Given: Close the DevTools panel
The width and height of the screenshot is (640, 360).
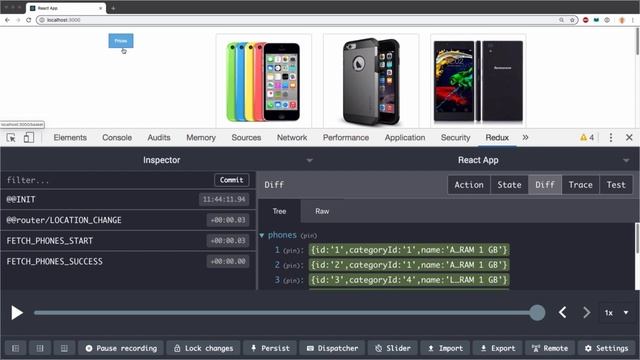Looking at the screenshot, I should tap(629, 138).
